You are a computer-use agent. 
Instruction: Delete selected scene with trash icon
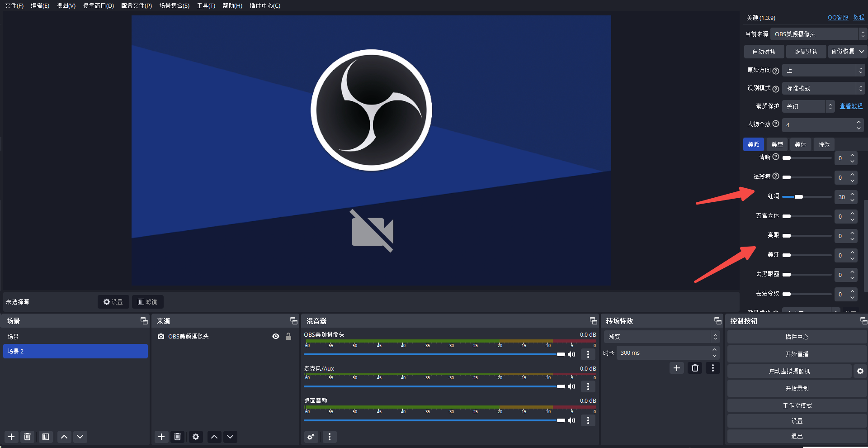(28, 437)
